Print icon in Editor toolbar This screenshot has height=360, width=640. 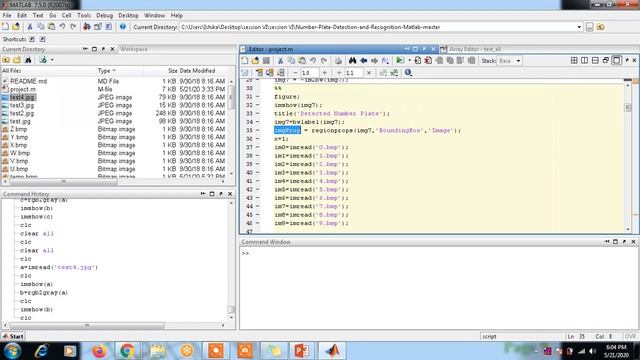[338, 61]
